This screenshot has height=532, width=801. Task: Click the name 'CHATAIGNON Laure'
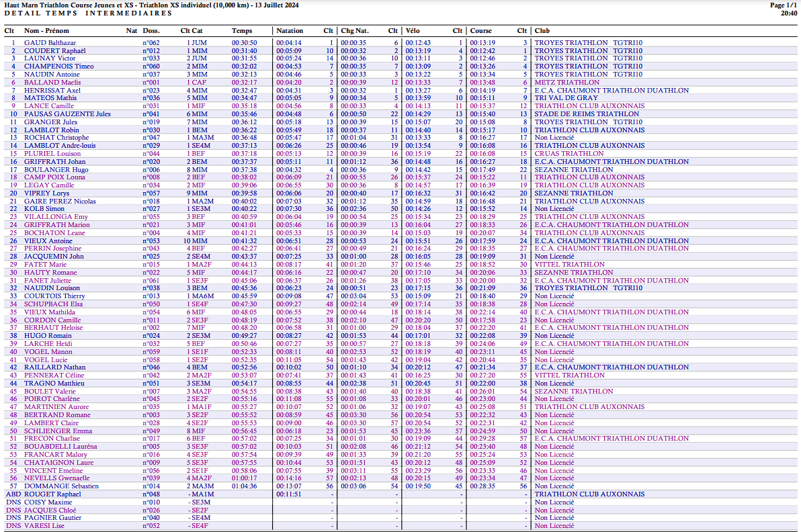click(58, 463)
